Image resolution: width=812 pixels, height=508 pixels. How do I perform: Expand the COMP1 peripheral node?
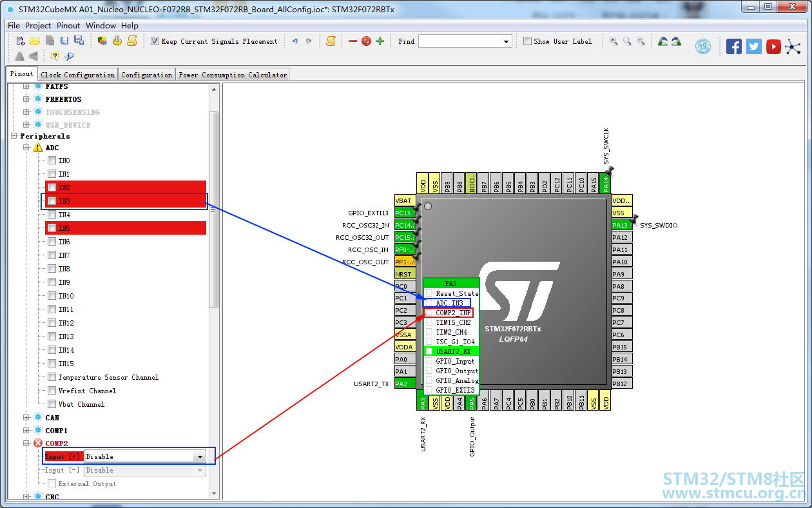pyautogui.click(x=26, y=431)
